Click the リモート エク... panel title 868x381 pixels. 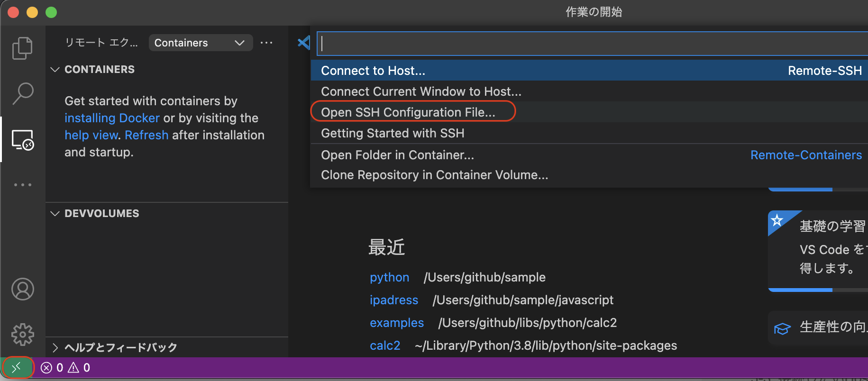point(101,43)
